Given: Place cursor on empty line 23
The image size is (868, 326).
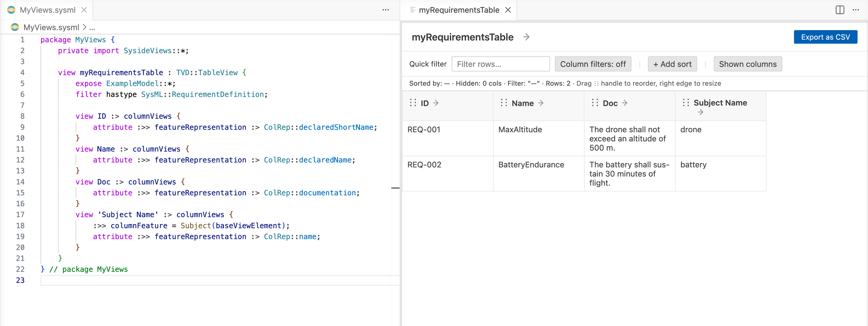Looking at the screenshot, I should (x=220, y=280).
